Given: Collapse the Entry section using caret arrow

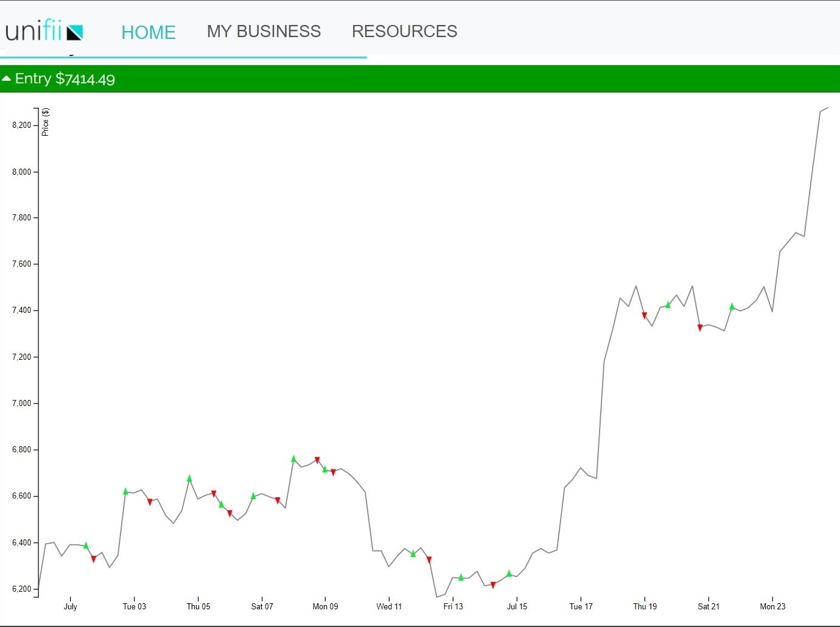Looking at the screenshot, I should coord(7,79).
